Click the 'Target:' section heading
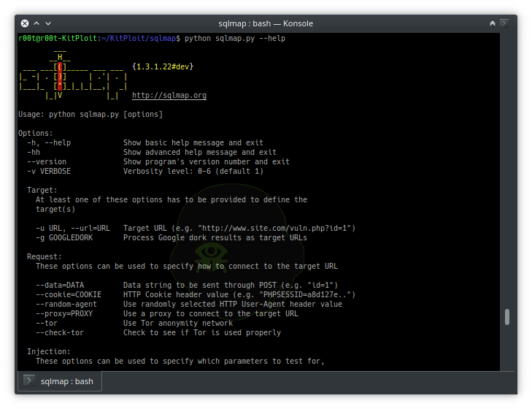The height and width of the screenshot is (409, 532). point(42,190)
